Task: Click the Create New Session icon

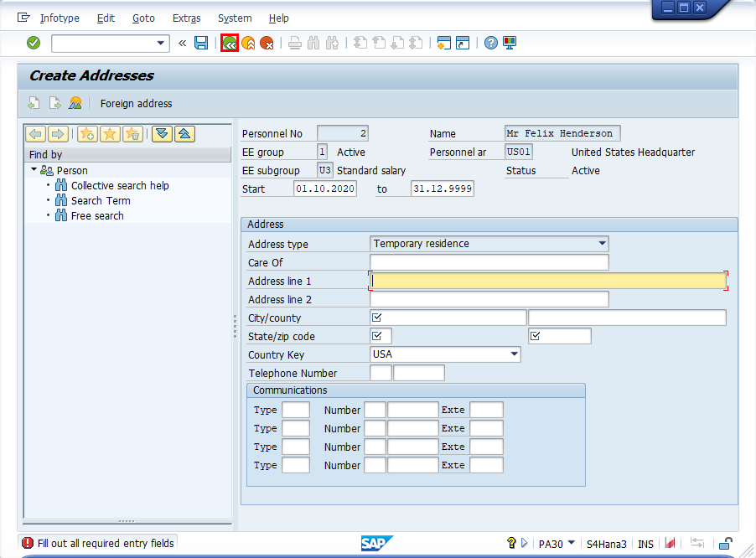Action: point(443,43)
